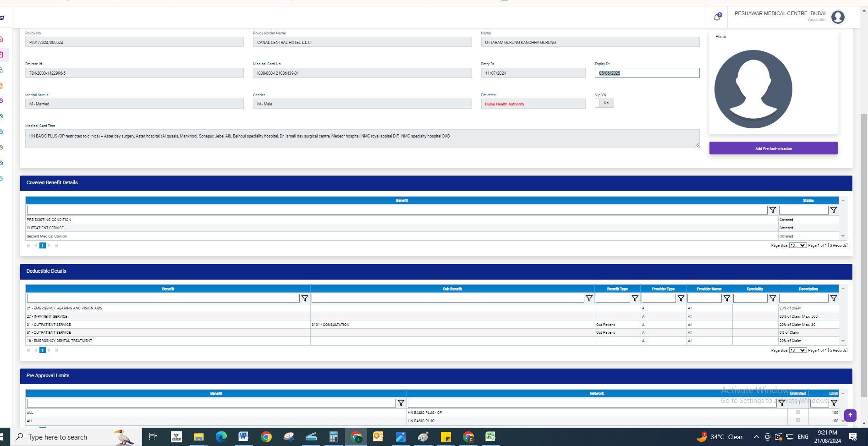The height and width of the screenshot is (446, 868).
Task: Go to page 1 in Deductible Details pager
Action: click(x=42, y=350)
